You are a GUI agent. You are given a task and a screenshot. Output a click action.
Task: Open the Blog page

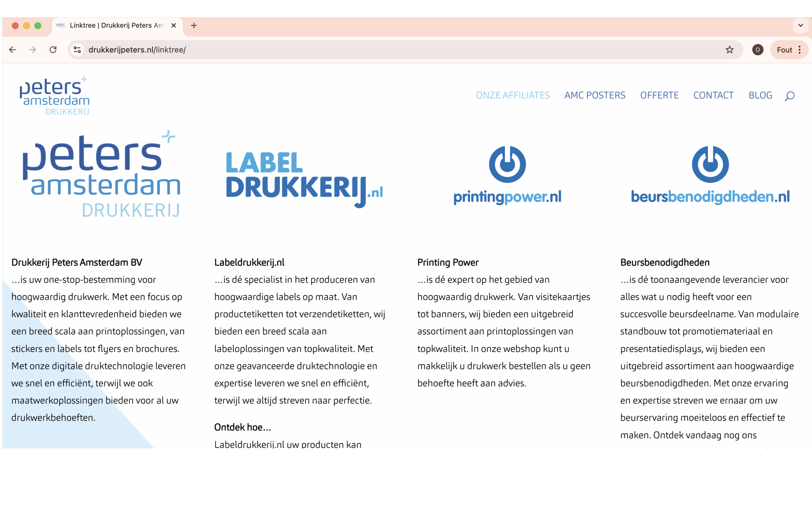pyautogui.click(x=760, y=96)
